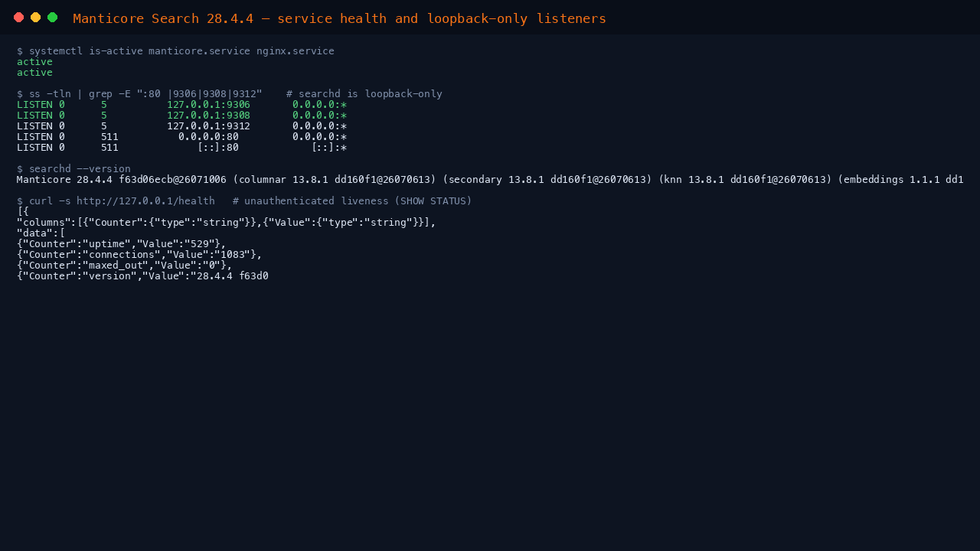Click the 0.0.0.0:80 listener address
The image size is (980, 551).
208,137
